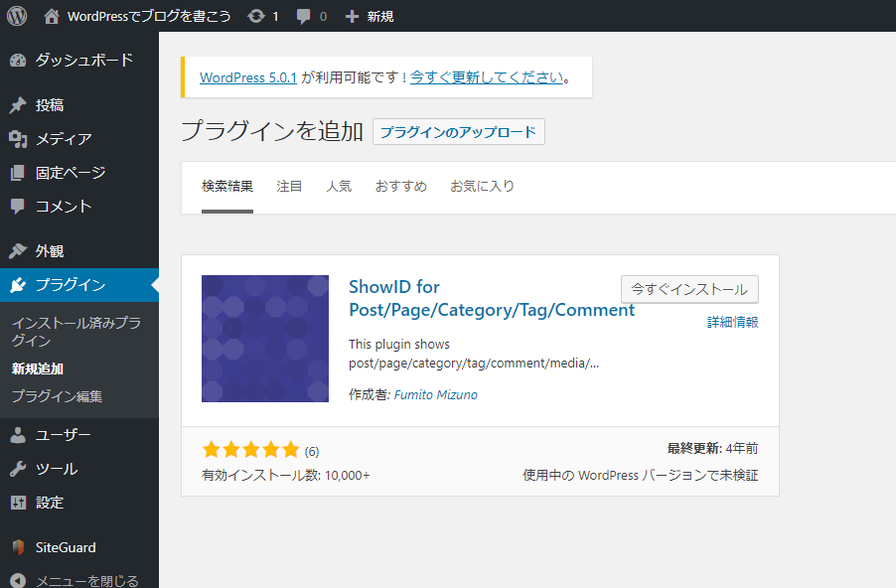Click the SiteGuard shield icon
The width and height of the screenshot is (896, 588).
point(18,547)
